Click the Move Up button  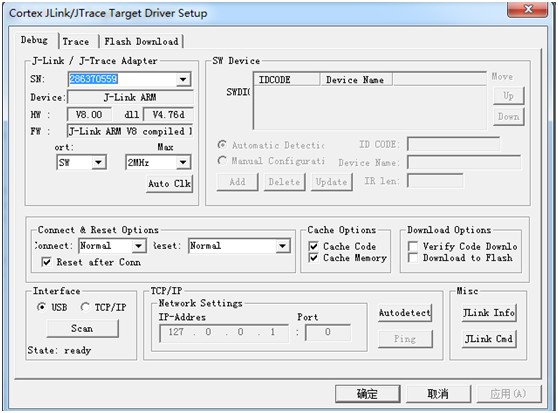(509, 96)
